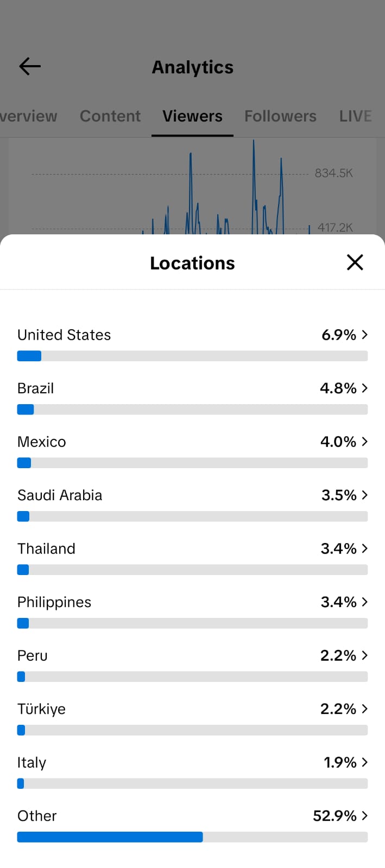Close the Locations sheet with X
The width and height of the screenshot is (385, 868).
[355, 263]
